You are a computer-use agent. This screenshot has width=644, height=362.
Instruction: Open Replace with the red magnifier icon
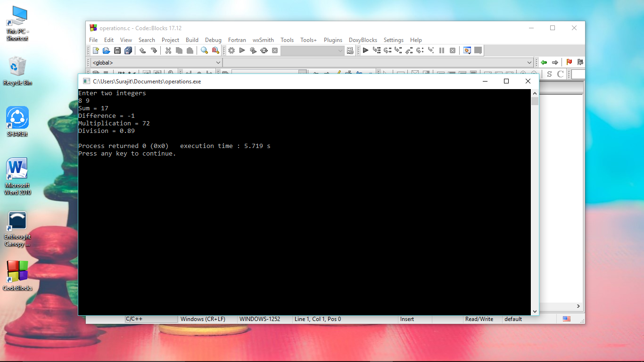(215, 50)
